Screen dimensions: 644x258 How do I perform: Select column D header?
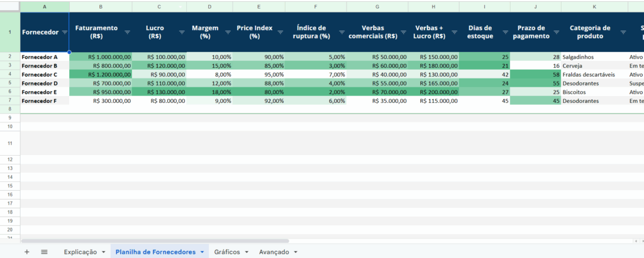(x=209, y=6)
